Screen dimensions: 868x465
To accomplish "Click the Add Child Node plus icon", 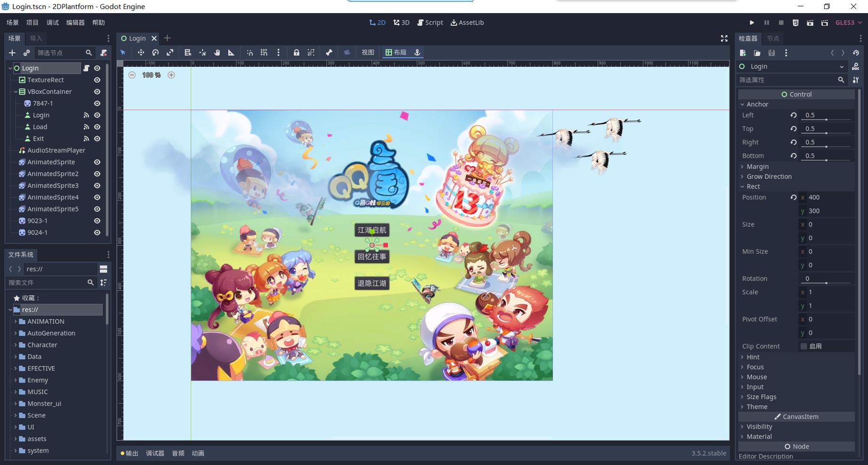I will tap(12, 53).
